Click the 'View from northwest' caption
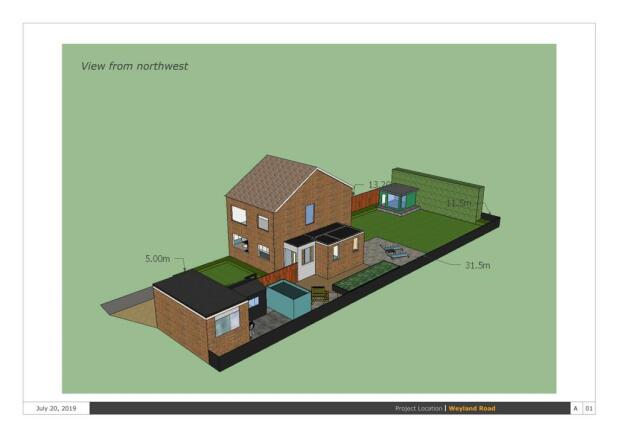Image resolution: width=618 pixels, height=437 pixels. pos(134,66)
